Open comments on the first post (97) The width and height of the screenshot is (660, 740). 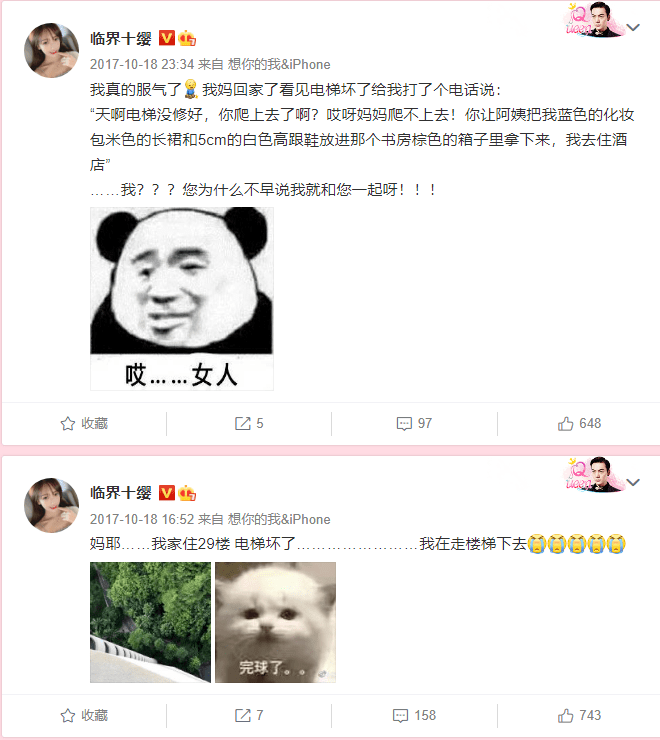tap(414, 423)
